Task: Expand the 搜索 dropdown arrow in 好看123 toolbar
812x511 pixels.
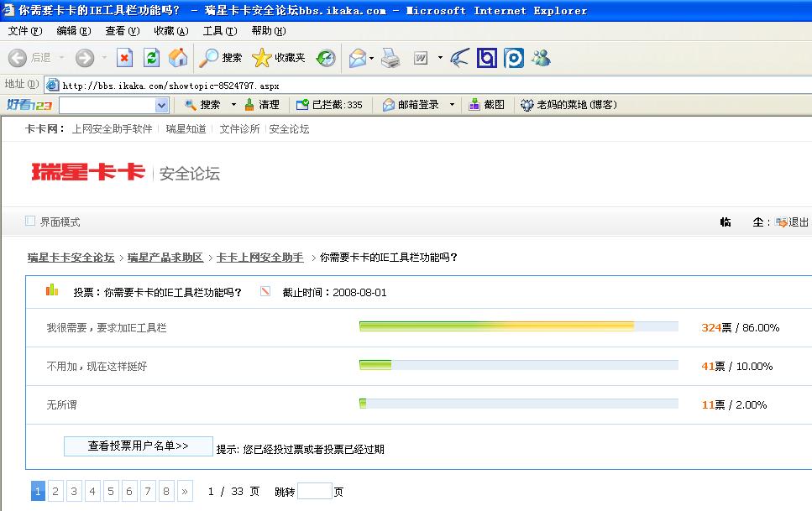Action: pyautogui.click(x=233, y=105)
